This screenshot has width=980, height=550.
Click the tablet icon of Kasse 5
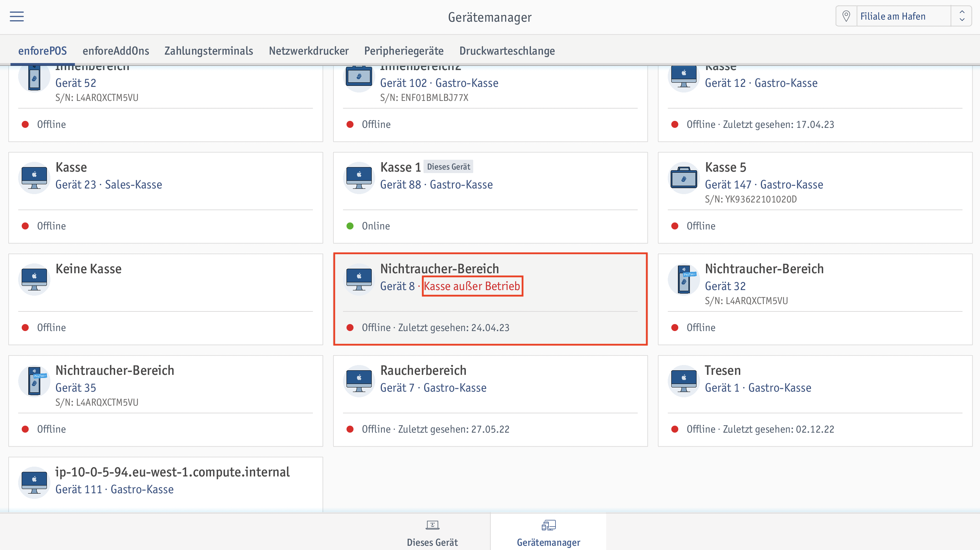[684, 178]
